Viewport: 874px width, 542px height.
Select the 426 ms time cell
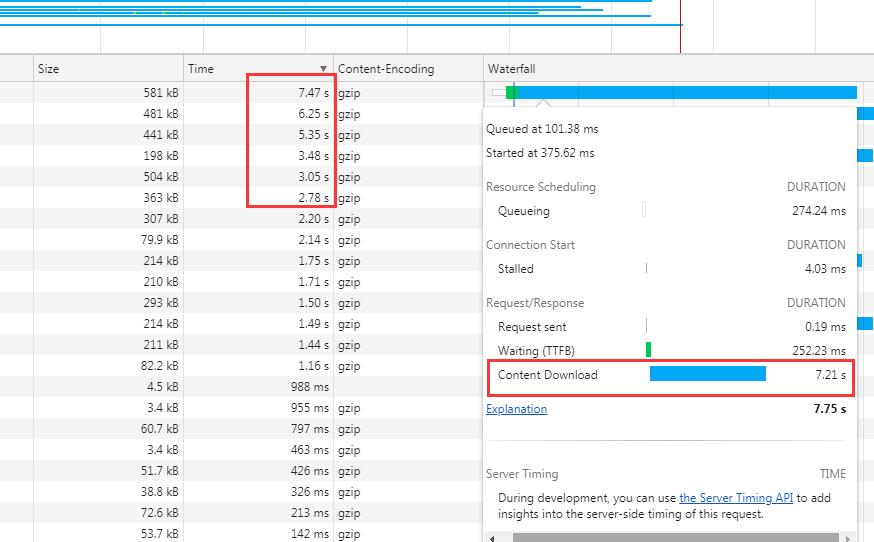258,471
